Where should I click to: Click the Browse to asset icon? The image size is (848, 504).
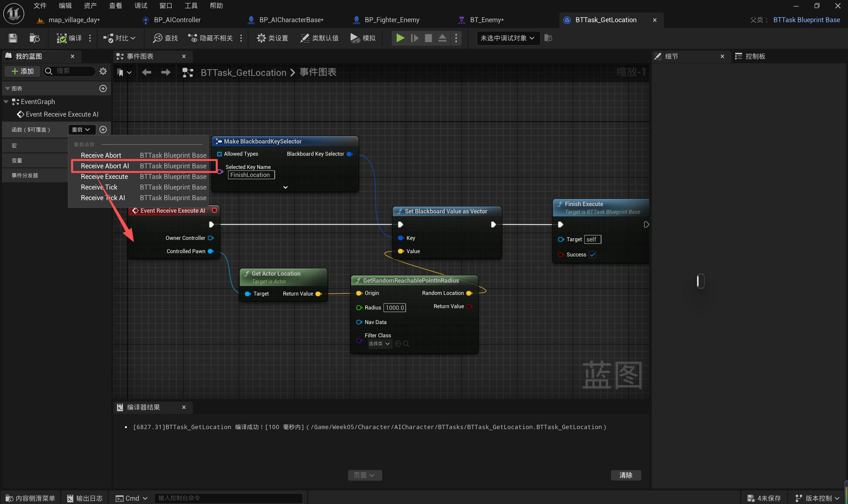[x=34, y=38]
